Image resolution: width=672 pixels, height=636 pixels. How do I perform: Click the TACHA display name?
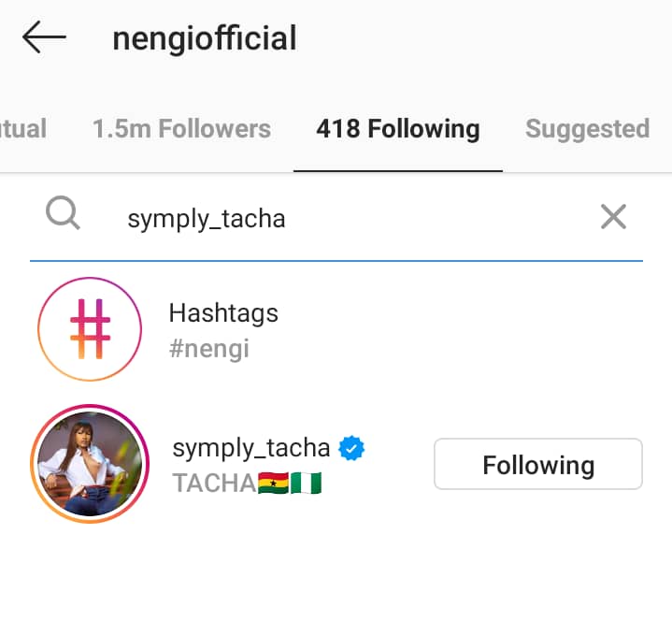(x=214, y=484)
